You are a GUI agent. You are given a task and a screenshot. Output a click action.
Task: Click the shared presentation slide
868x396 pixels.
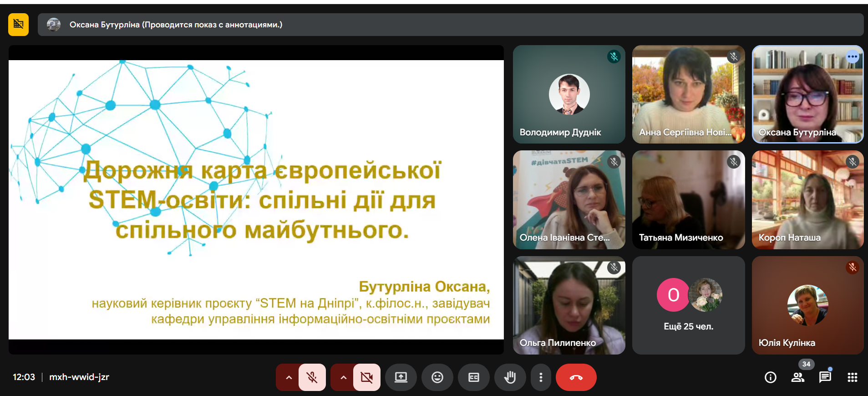[256, 200]
